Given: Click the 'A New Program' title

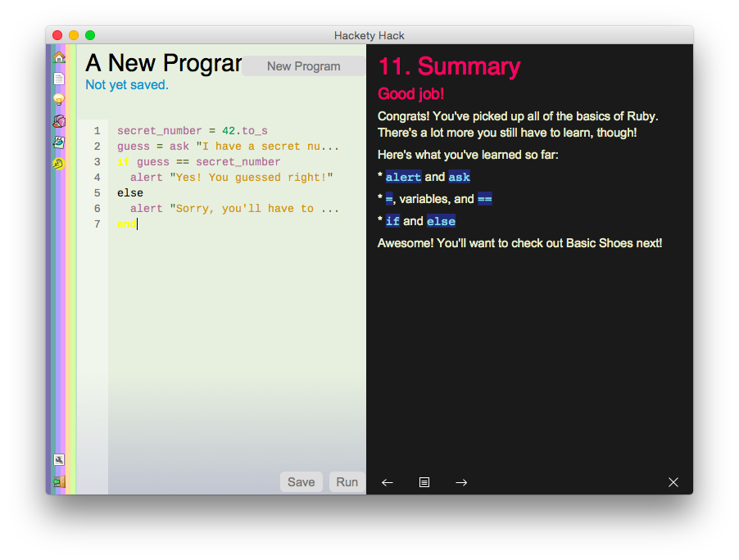Looking at the screenshot, I should (164, 63).
